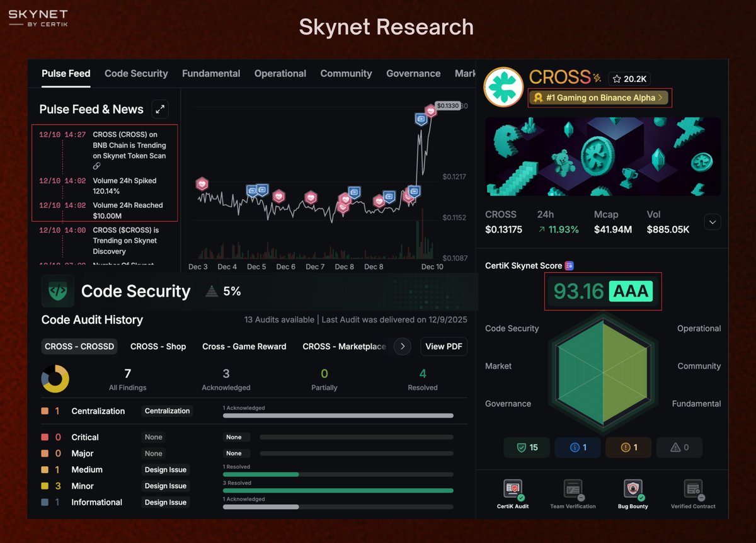
Task: Click the Critical severity row label
Action: (x=85, y=437)
